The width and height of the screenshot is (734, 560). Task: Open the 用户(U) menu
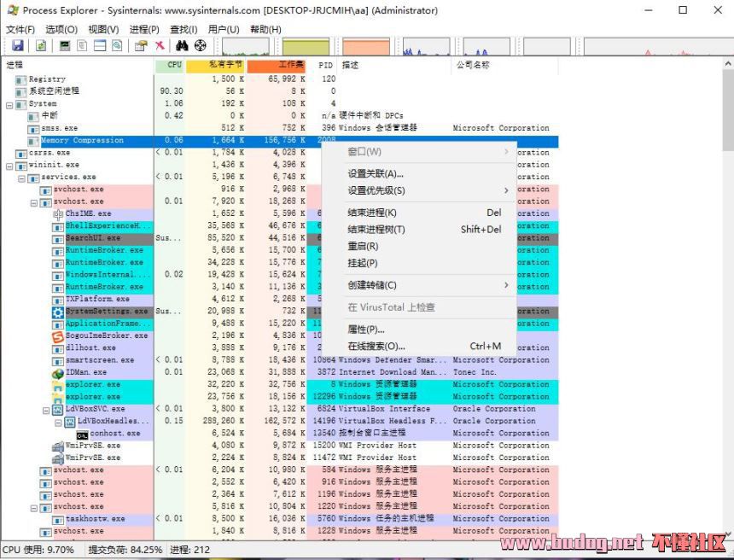tap(224, 30)
